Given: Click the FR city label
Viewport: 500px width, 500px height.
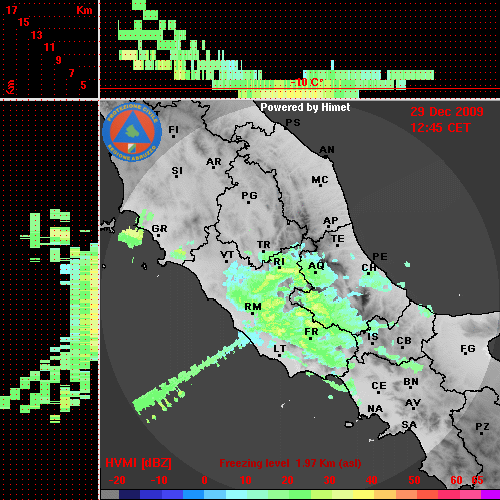Looking at the screenshot, I should coord(311,332).
